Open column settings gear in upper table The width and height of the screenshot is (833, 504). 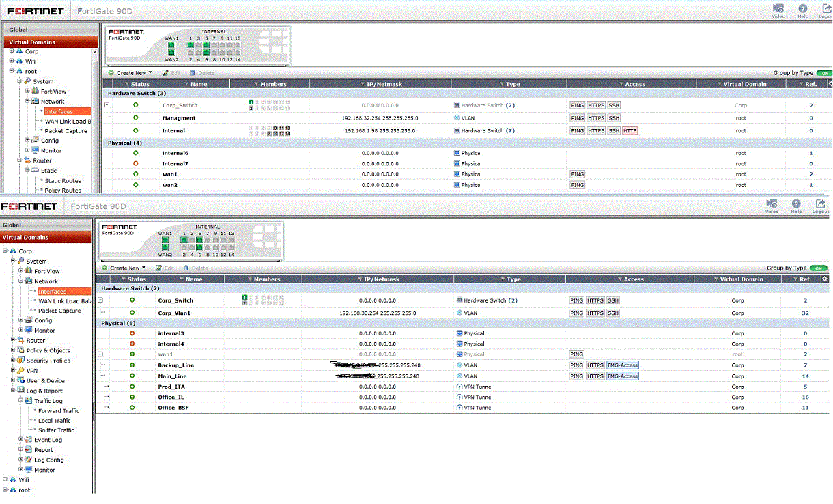pos(830,83)
